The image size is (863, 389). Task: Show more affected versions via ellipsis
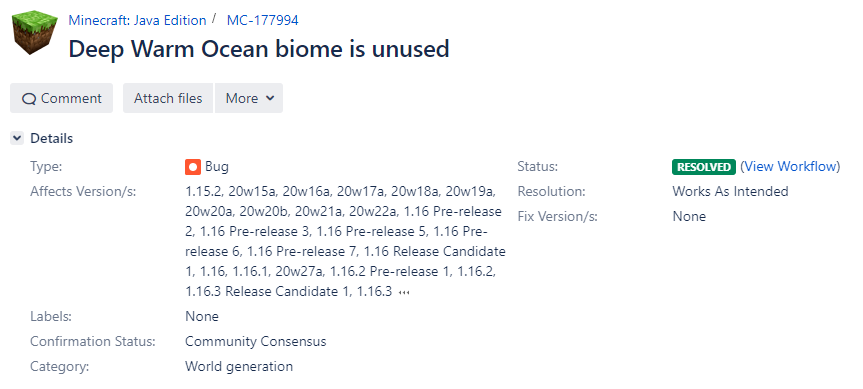pyautogui.click(x=404, y=292)
